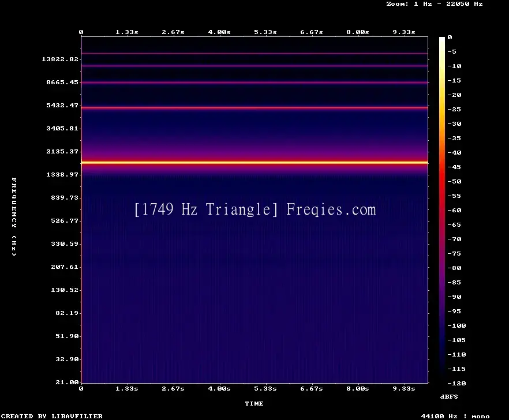The image size is (509, 420).
Task: Click the red harmonic line near 5432.47
Action: 254,108
